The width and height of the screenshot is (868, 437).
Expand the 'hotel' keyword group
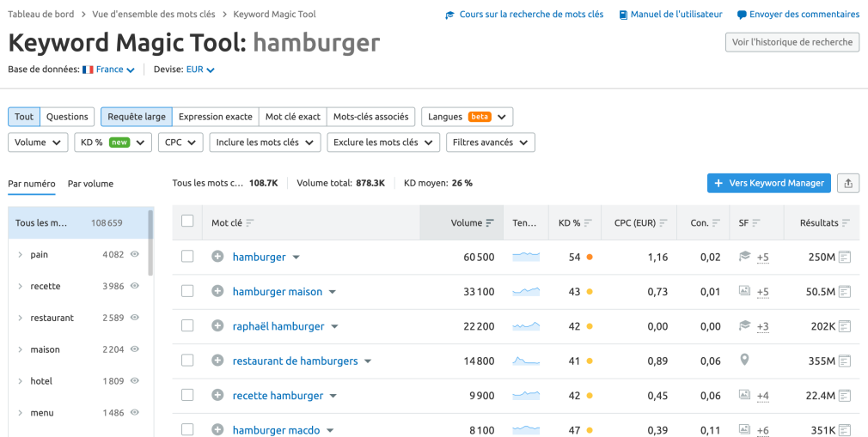pos(21,381)
